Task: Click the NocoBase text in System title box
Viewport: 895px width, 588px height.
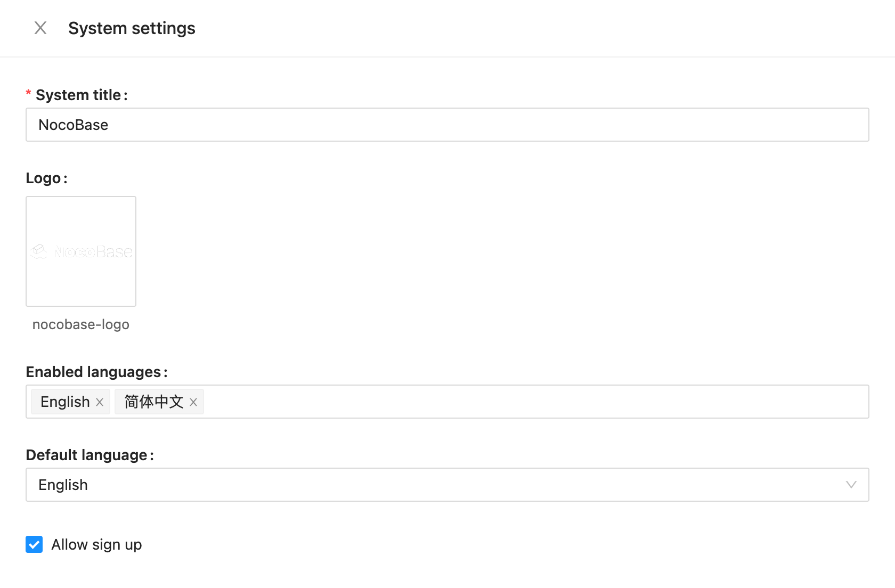Action: (74, 125)
